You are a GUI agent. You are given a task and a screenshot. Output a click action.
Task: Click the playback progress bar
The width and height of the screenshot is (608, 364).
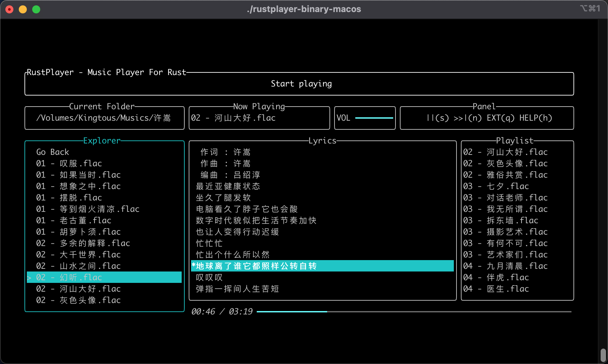tap(414, 312)
